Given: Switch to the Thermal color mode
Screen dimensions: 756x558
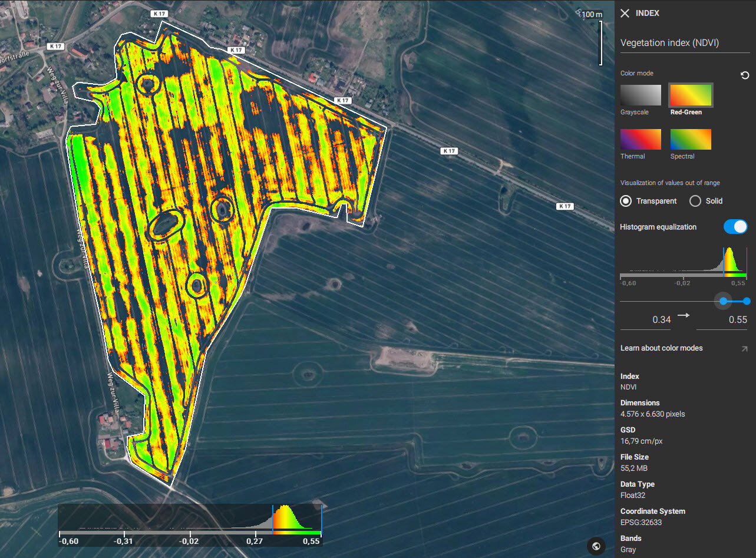Looking at the screenshot, I should click(x=641, y=140).
